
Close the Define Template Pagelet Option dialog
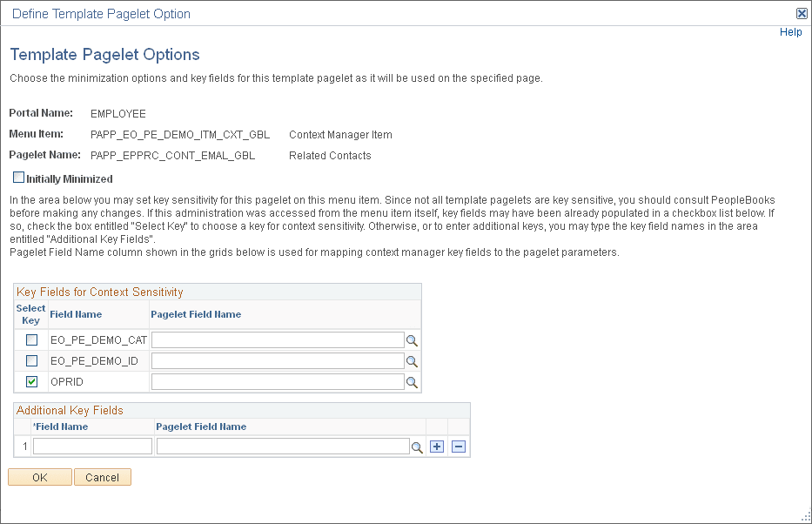click(801, 13)
